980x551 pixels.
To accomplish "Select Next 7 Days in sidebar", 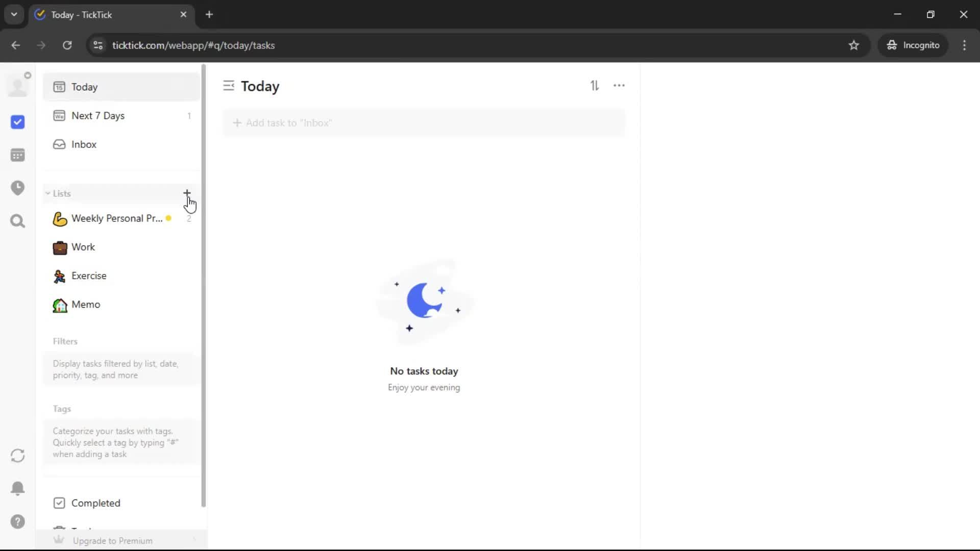I will (98, 116).
